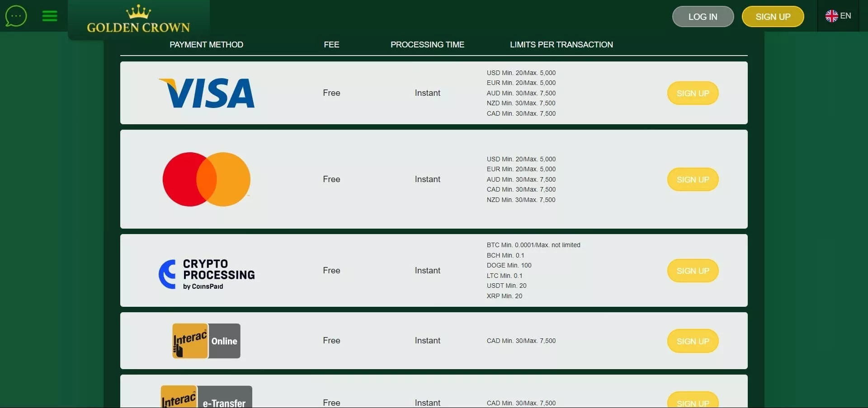Open the green hamburger menu

[50, 16]
